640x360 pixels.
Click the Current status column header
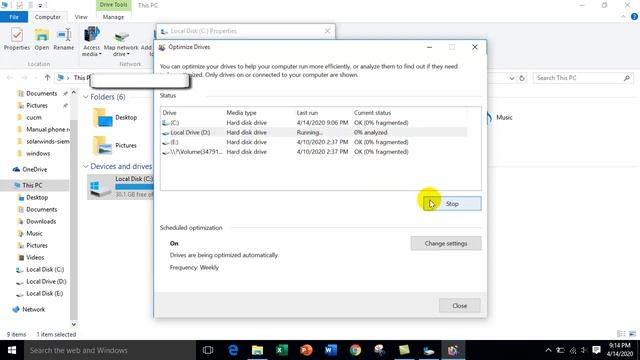point(372,113)
